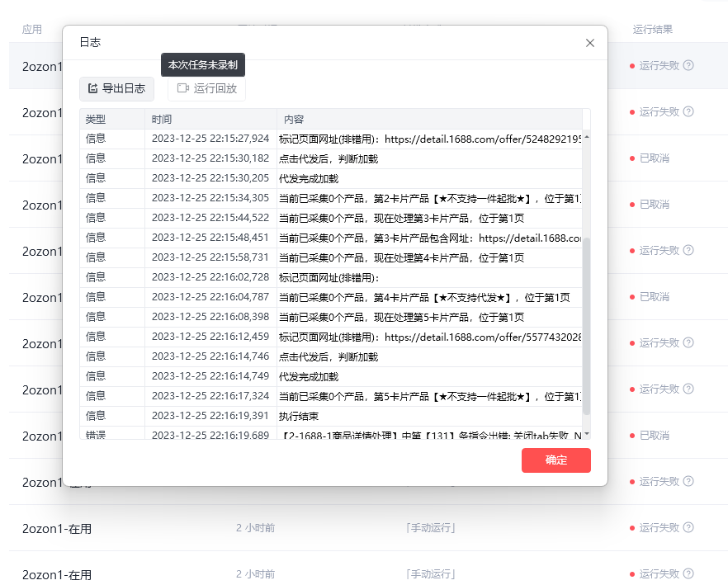Screen dimensions: 728x585
Task: Click the help icon in the first 运行失败 row
Action: click(x=688, y=65)
